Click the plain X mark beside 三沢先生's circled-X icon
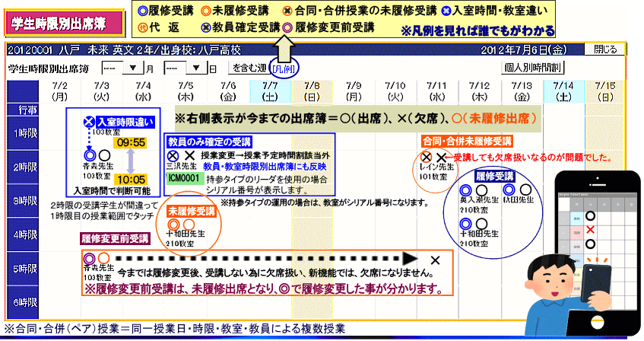 189,156
